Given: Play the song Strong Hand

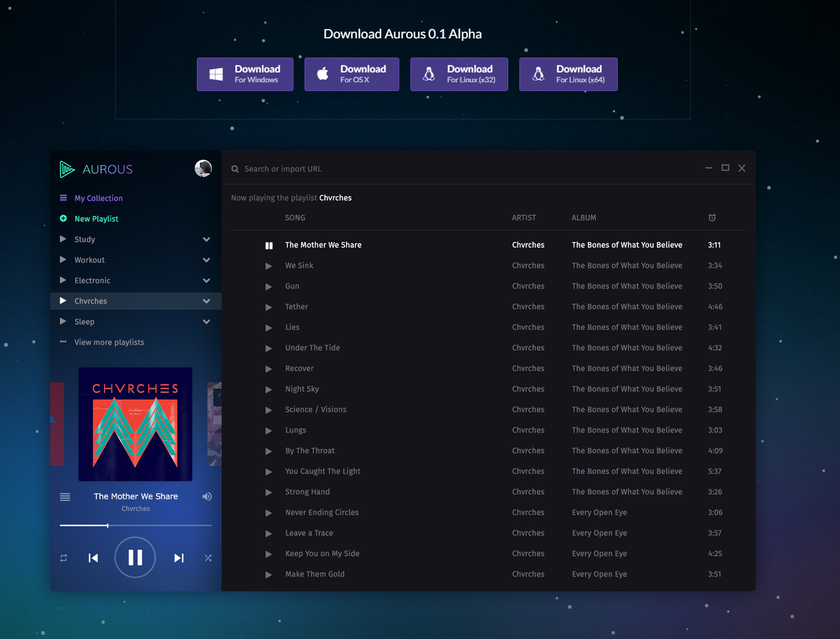Looking at the screenshot, I should coord(269,492).
